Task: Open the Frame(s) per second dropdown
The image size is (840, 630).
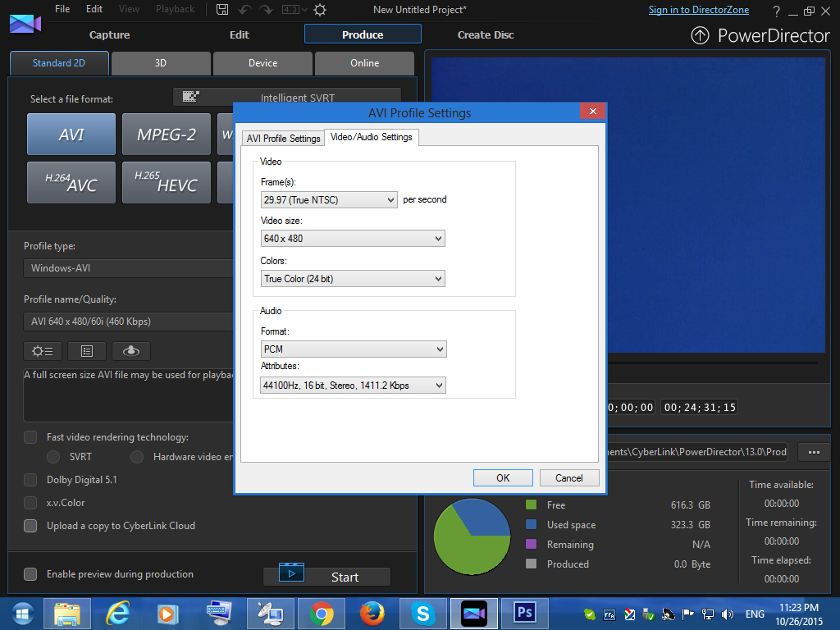Action: (x=329, y=200)
